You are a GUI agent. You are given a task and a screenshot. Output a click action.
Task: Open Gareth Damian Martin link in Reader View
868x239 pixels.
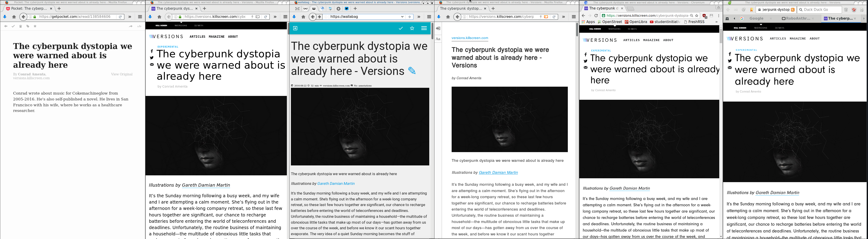coord(498,172)
